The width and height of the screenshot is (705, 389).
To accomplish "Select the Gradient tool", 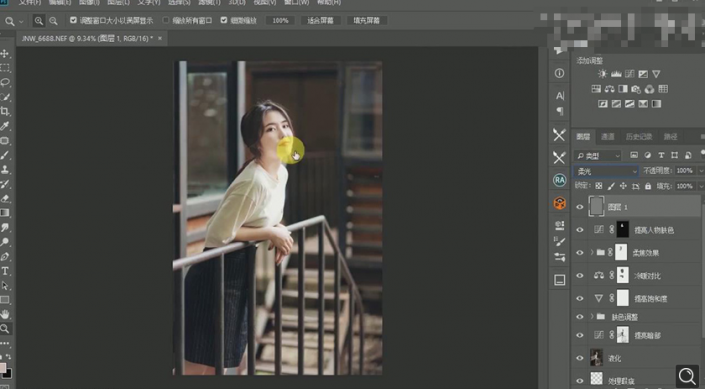I will [5, 213].
